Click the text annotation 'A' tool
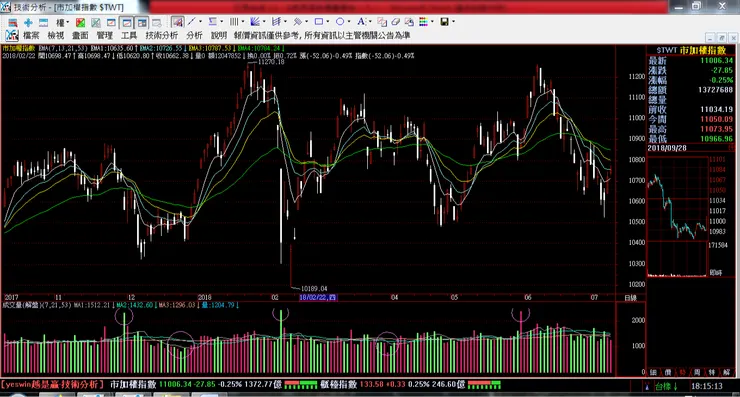740x397 pixels. pyautogui.click(x=361, y=22)
